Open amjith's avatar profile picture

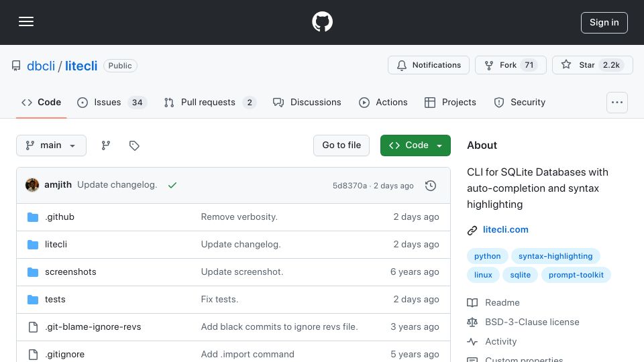[32, 185]
